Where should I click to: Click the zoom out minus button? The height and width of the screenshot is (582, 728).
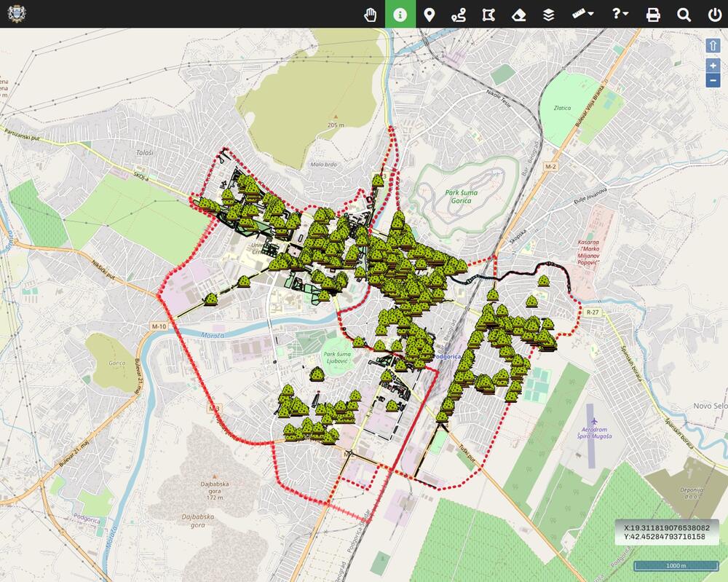(713, 80)
